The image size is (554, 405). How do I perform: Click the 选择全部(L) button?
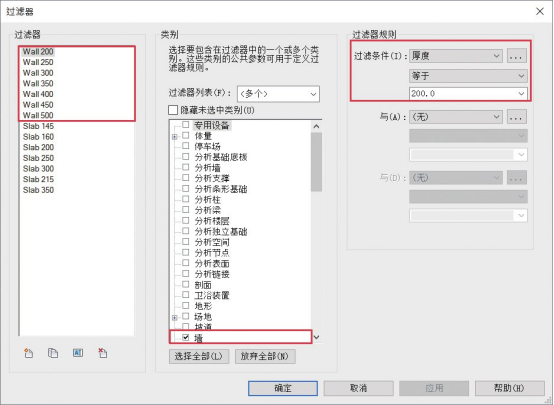coord(199,356)
